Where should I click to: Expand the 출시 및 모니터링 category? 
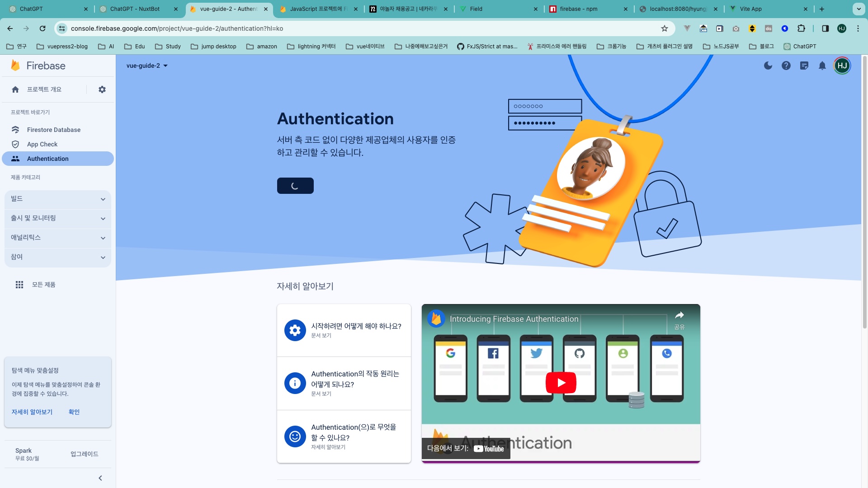pos(58,218)
